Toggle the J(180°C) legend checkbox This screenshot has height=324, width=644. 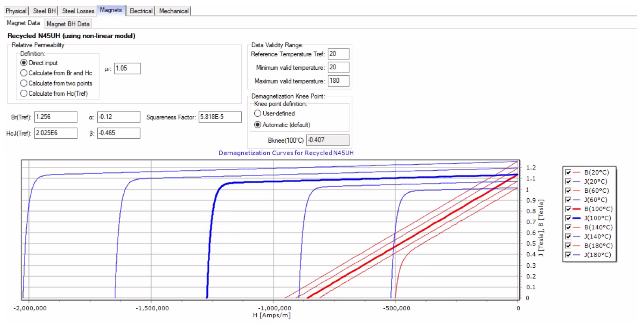(x=568, y=255)
